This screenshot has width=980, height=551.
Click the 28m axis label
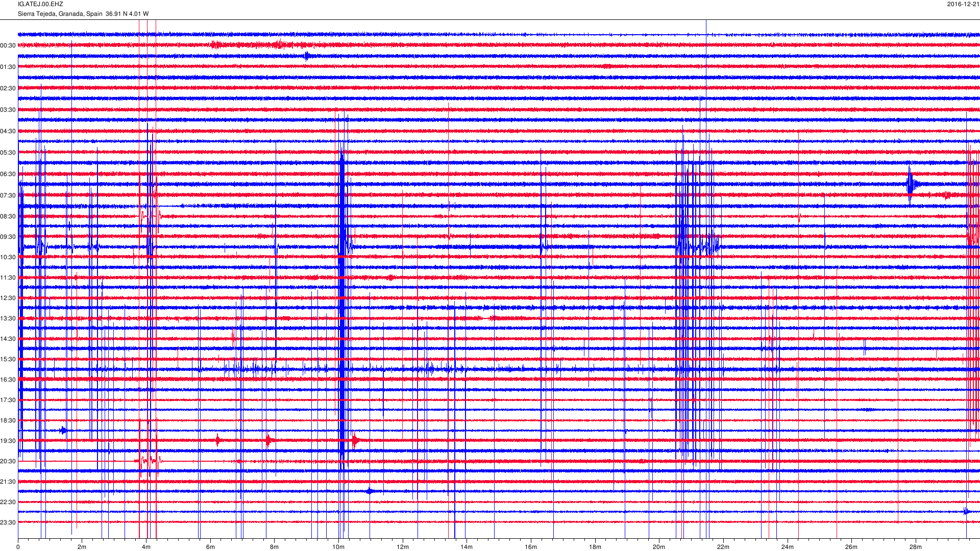916,547
